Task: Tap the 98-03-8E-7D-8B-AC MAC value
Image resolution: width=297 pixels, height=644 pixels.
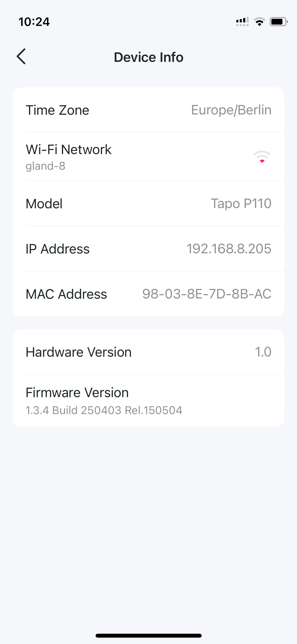Action: coord(207,294)
